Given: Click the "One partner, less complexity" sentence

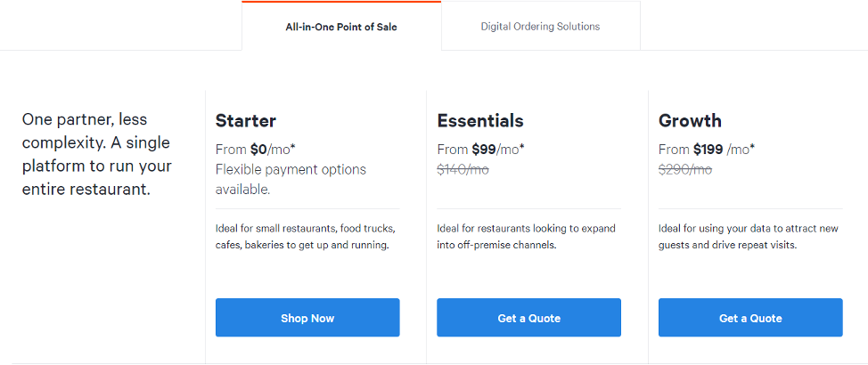Looking at the screenshot, I should point(85,131).
